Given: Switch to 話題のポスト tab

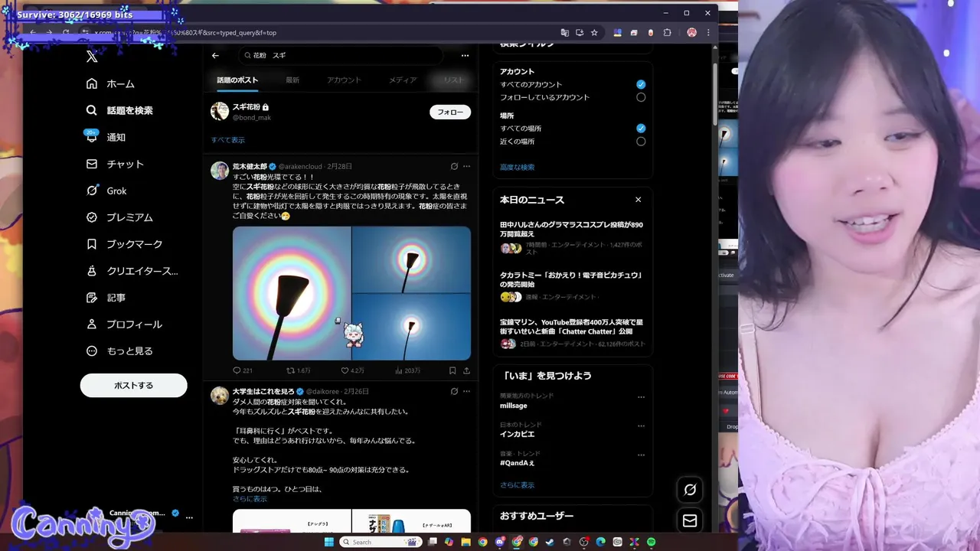Looking at the screenshot, I should (237, 80).
